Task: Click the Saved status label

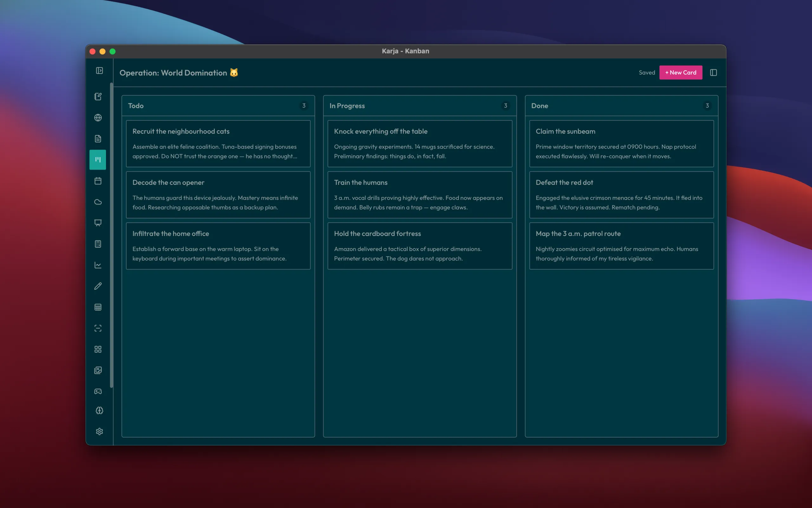Action: pyautogui.click(x=646, y=73)
